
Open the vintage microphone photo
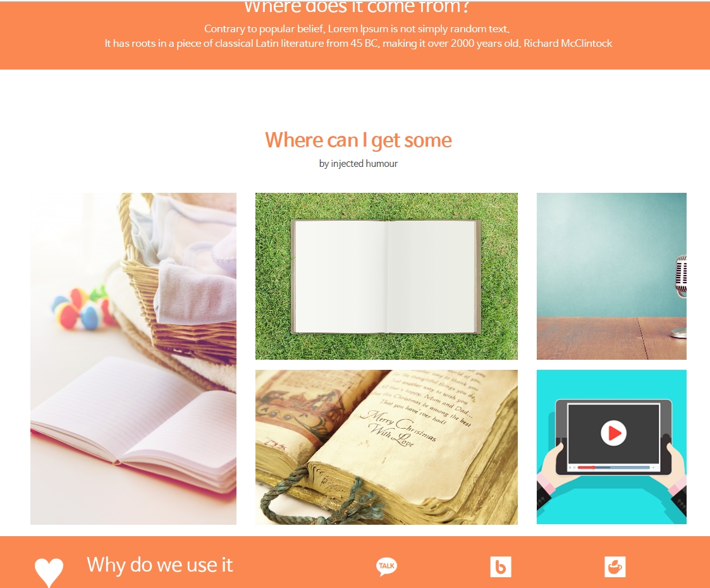pos(611,276)
